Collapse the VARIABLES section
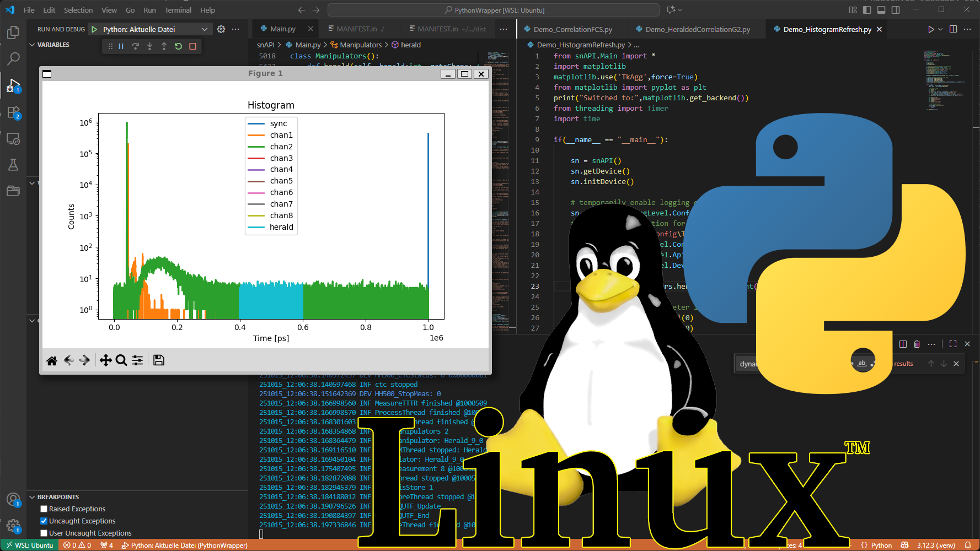 32,45
